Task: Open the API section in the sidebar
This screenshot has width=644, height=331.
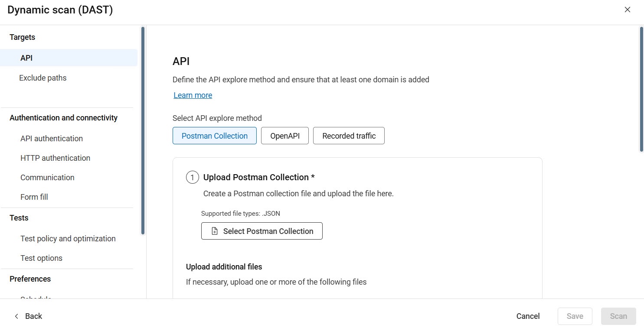Action: (26, 58)
